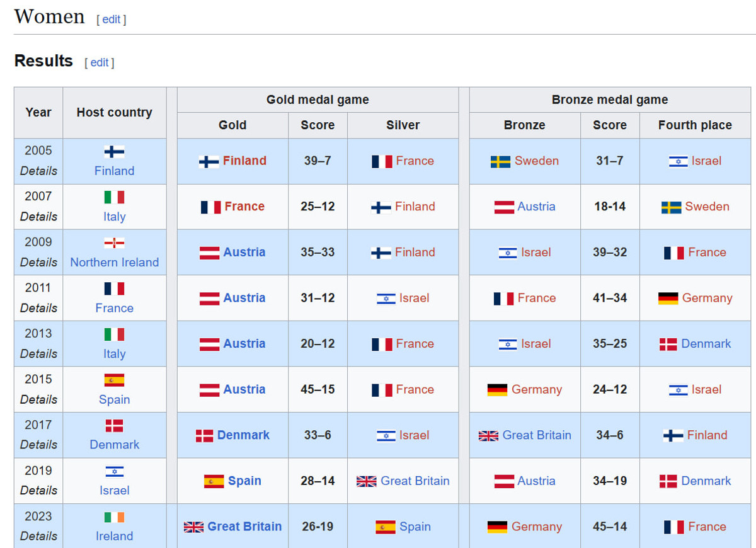Click Spain flag in 2019 gold cell
The height and width of the screenshot is (548, 756).
pyautogui.click(x=214, y=482)
